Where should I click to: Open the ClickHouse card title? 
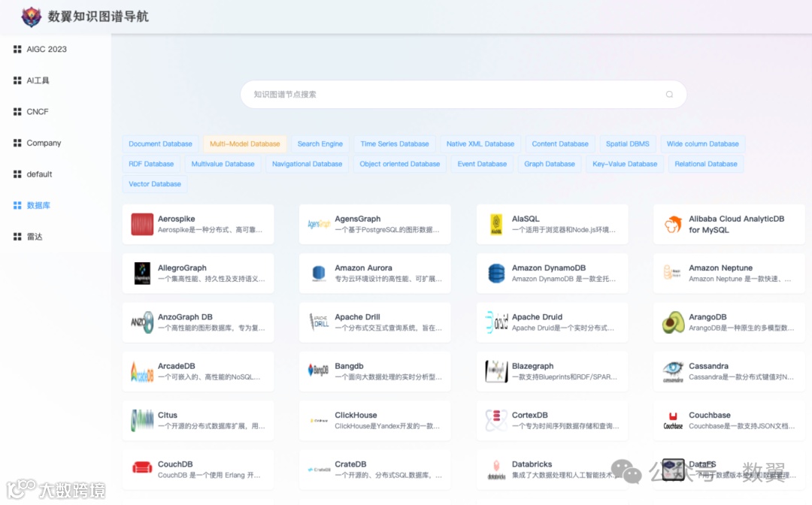point(356,415)
